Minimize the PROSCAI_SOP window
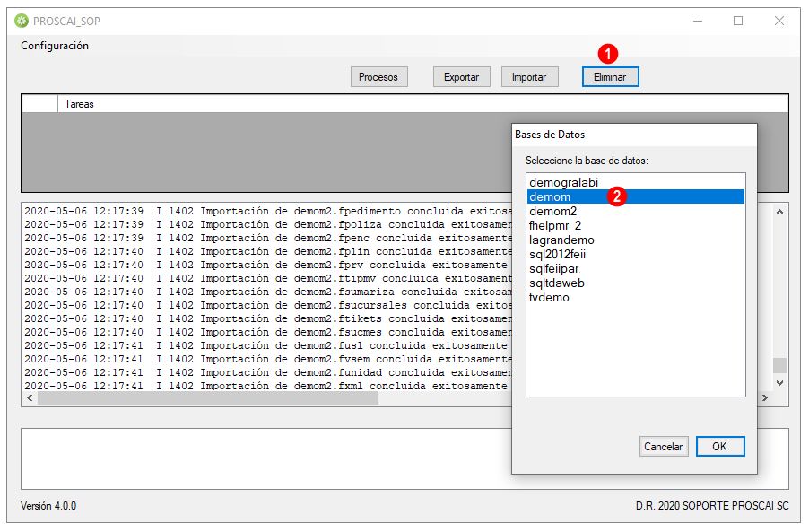809x532 pixels. [698, 21]
